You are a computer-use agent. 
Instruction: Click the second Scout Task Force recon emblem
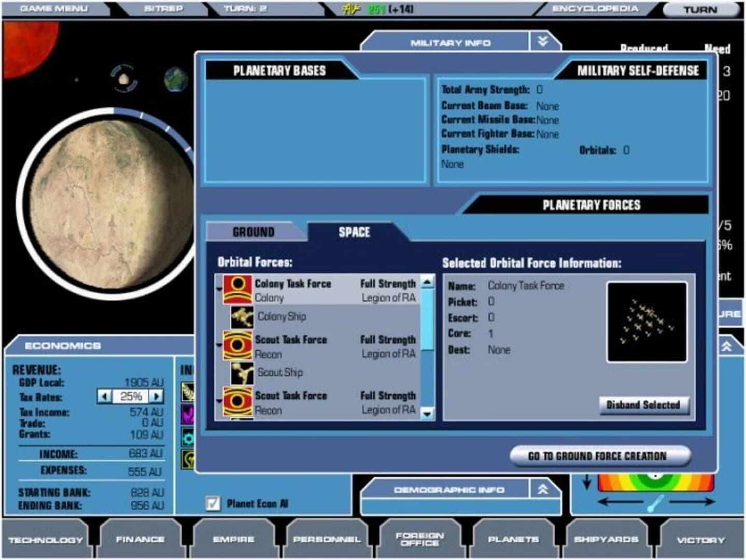click(237, 402)
